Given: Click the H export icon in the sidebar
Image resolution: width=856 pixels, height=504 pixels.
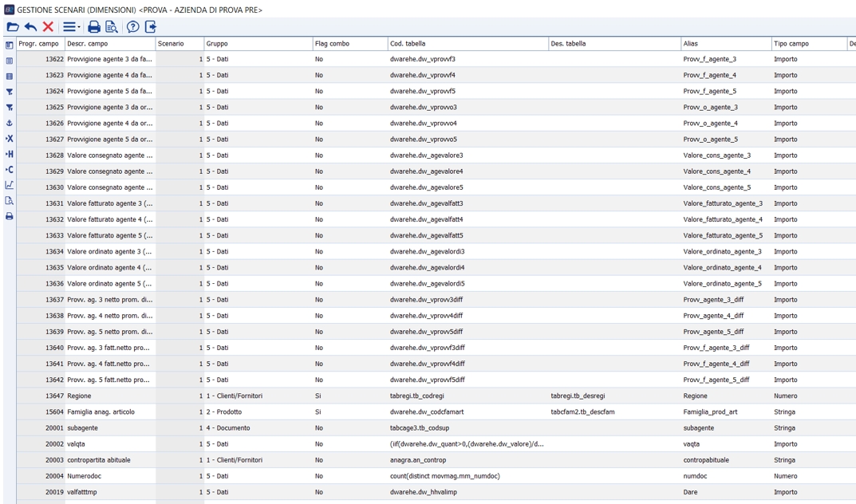Looking at the screenshot, I should point(10,155).
